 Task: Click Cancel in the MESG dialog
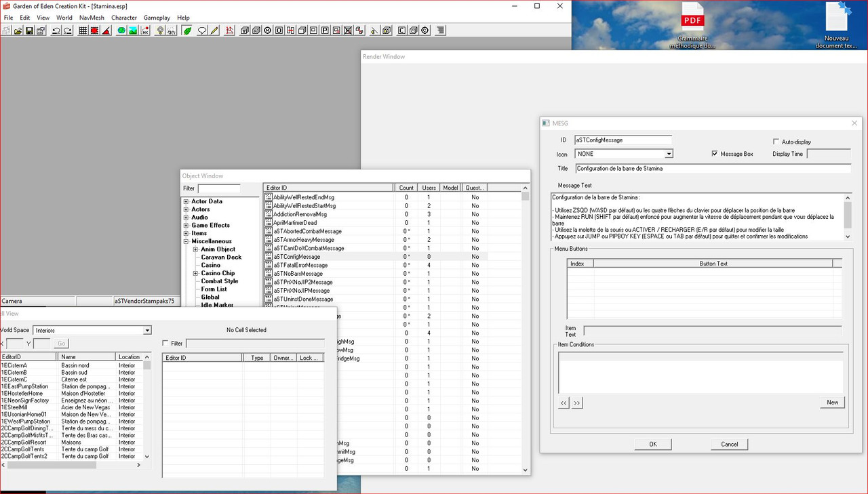[x=730, y=445]
